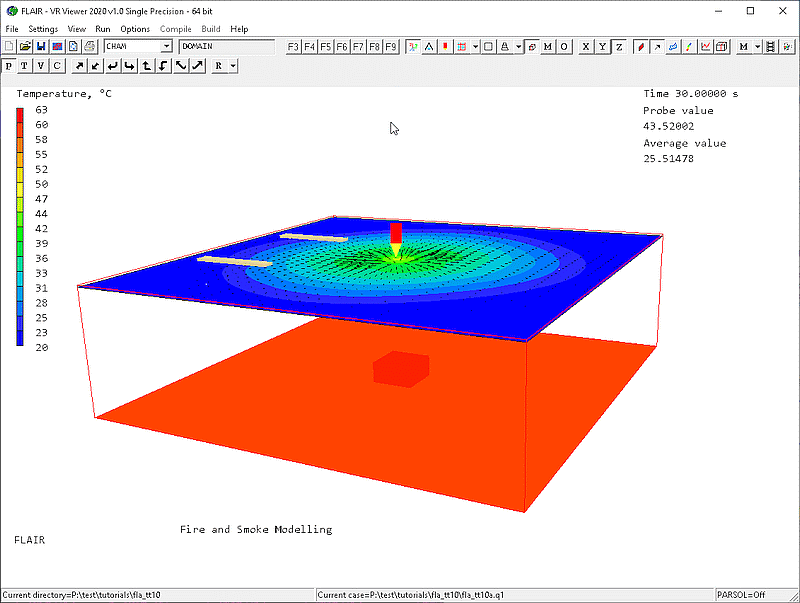Open the dropdown arrow next to R
The image size is (800, 603).
232,66
